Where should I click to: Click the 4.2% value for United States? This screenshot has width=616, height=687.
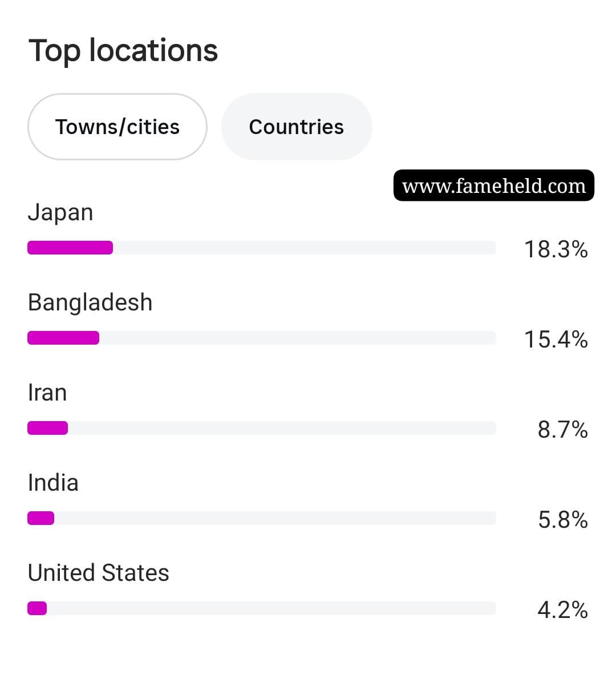[x=563, y=610]
